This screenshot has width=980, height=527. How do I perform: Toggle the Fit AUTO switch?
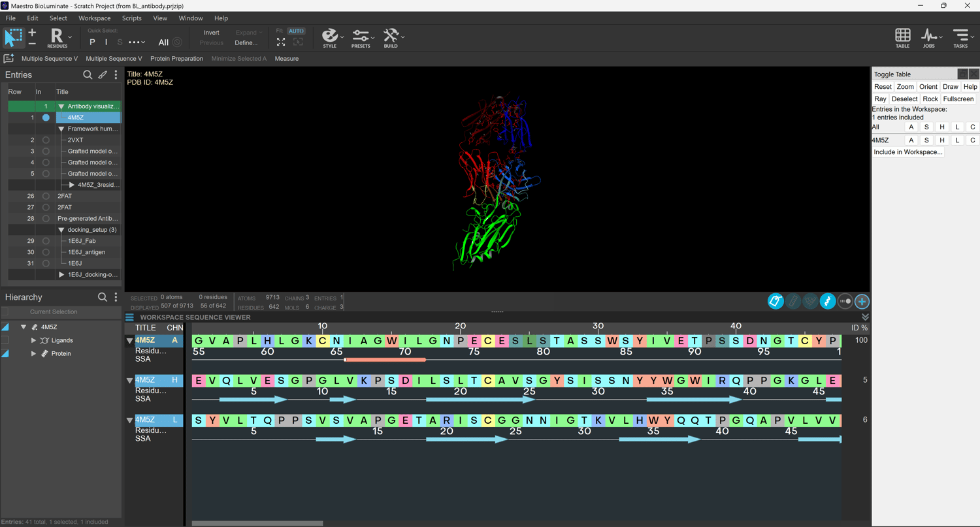click(x=296, y=31)
